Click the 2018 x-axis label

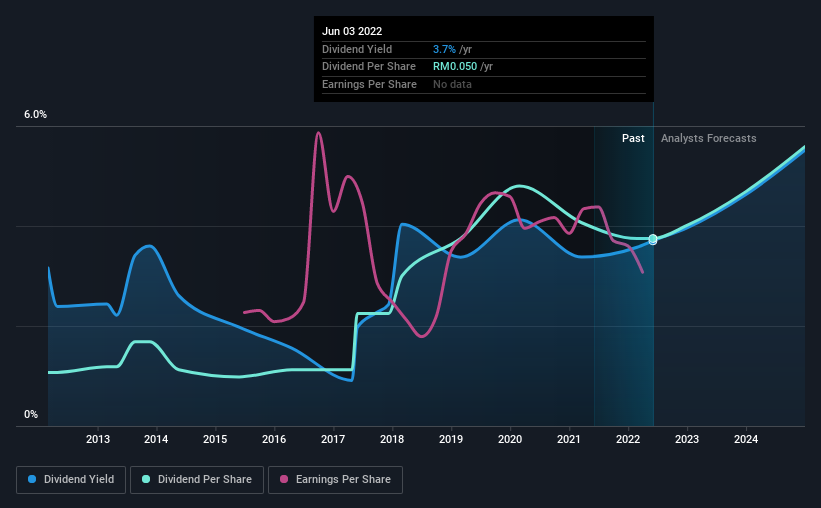point(392,439)
